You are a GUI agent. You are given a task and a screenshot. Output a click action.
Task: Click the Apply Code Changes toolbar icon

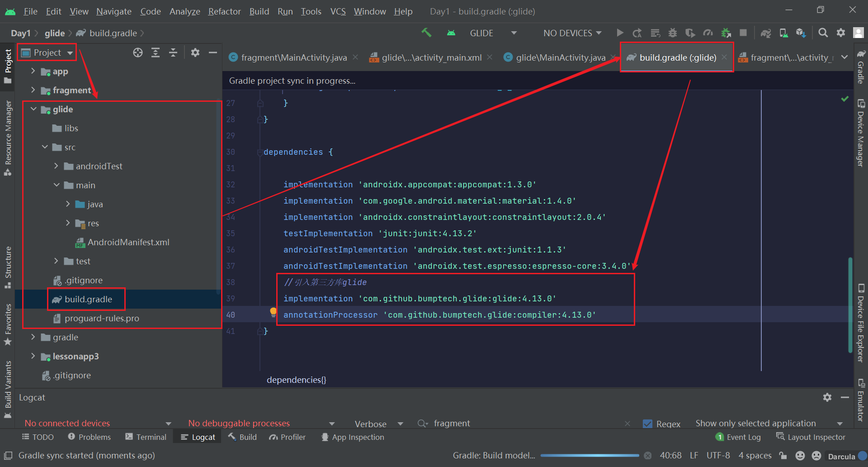[x=655, y=33]
